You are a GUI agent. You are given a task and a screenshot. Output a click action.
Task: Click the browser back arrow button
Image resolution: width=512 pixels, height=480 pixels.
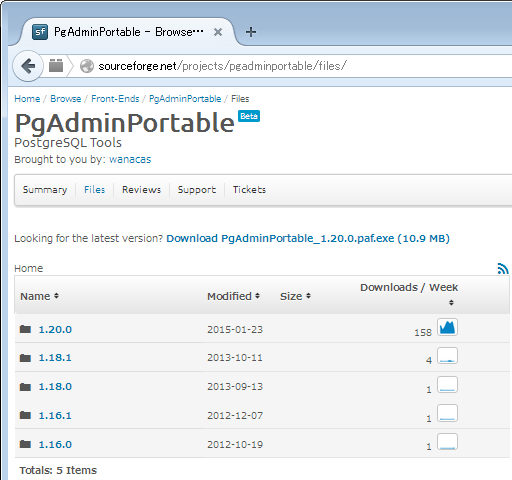28,66
